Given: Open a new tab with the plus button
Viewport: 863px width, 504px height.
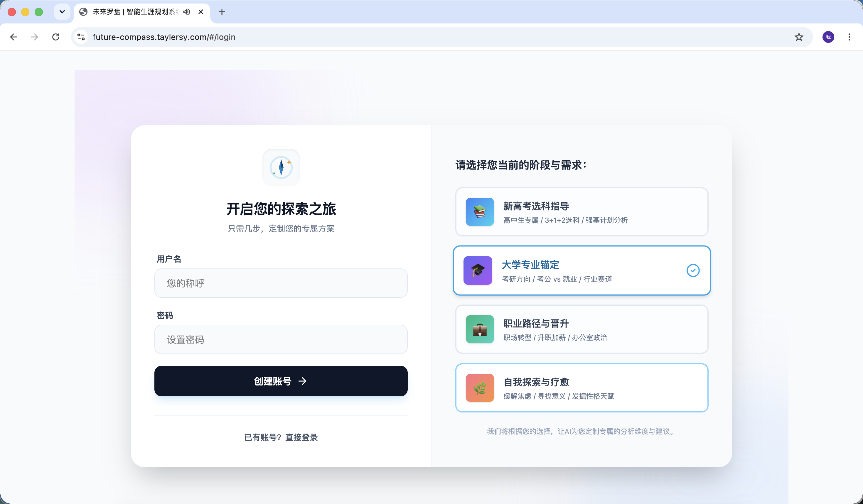Looking at the screenshot, I should 222,12.
